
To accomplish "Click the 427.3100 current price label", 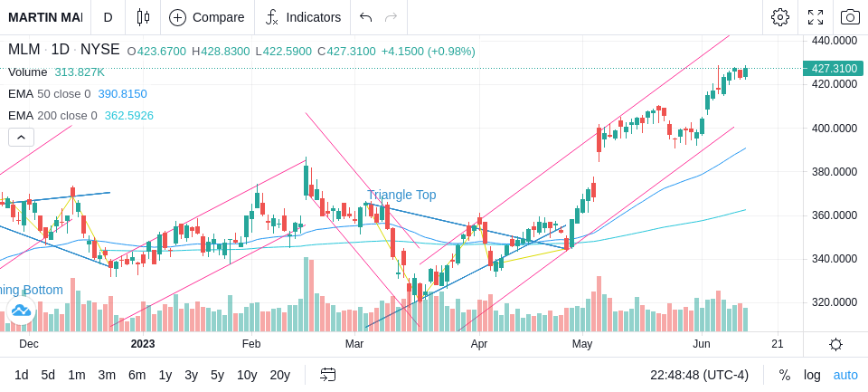I will coord(833,69).
